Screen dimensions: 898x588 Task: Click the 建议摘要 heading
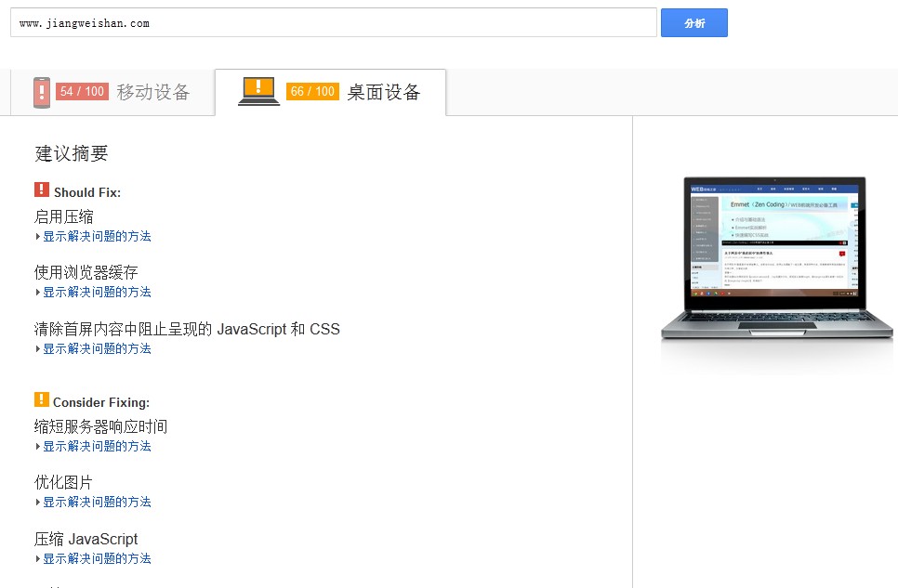coord(71,153)
